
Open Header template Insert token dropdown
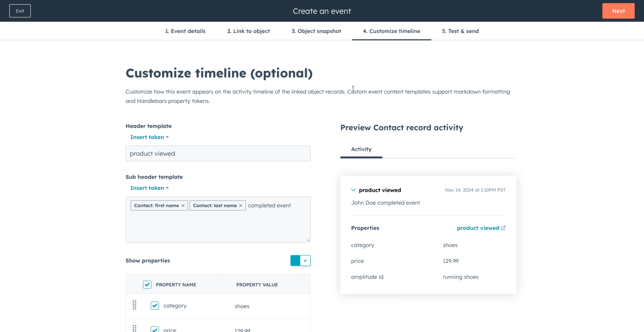coord(149,137)
